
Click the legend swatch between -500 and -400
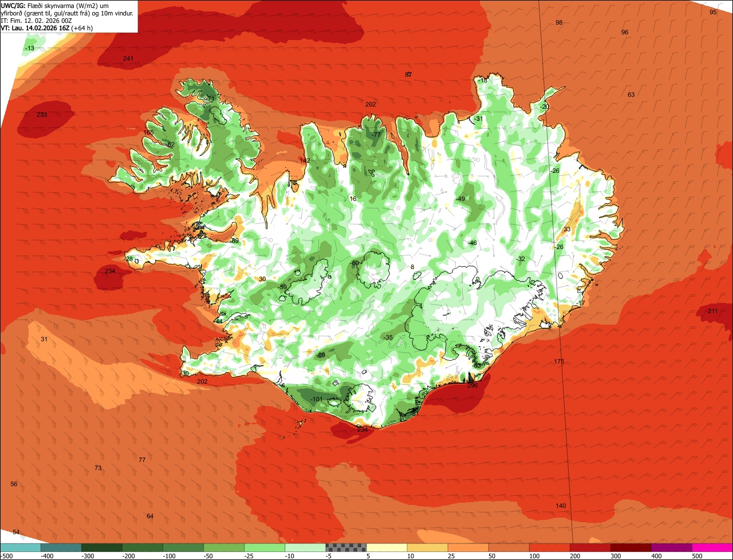20,547
